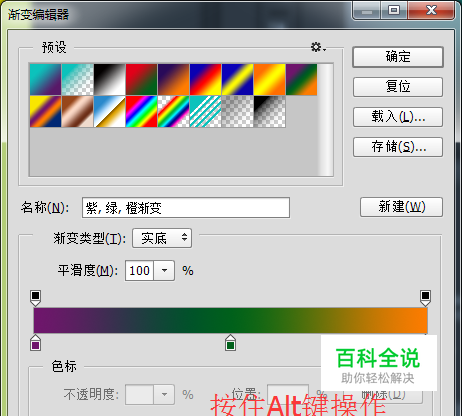Choose the yellow, violet, orange, blue preset
This screenshot has height=416, width=462.
pos(45,112)
